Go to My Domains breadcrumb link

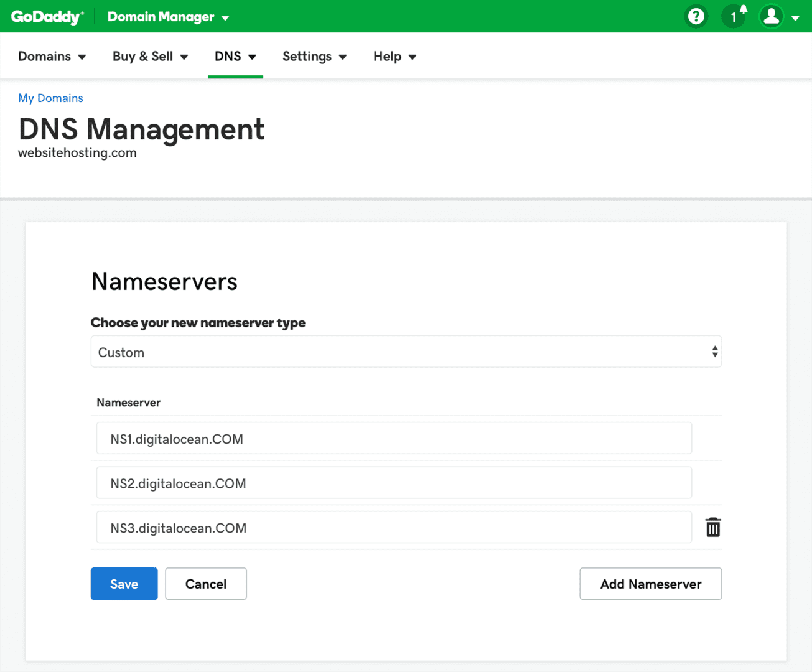50,98
